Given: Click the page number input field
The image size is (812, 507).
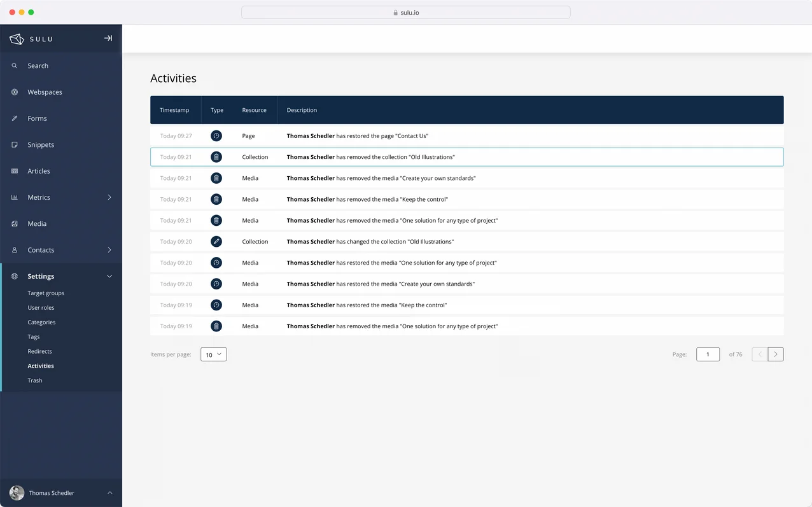Looking at the screenshot, I should 708,354.
